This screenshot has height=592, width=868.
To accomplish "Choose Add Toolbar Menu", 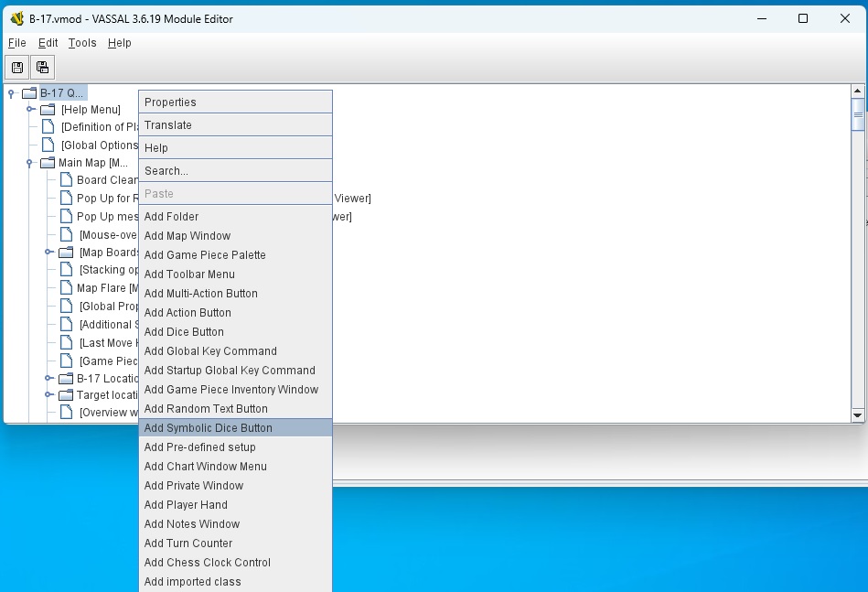I will coord(235,274).
